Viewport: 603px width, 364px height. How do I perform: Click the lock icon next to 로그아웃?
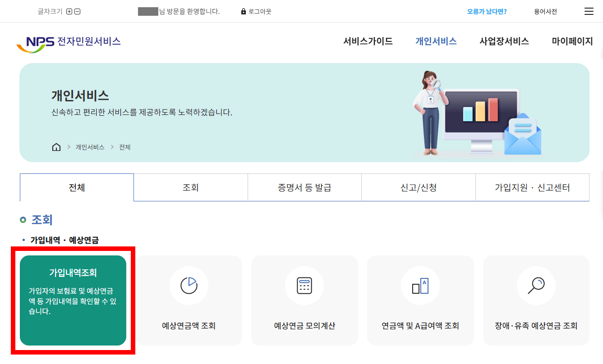coord(243,11)
